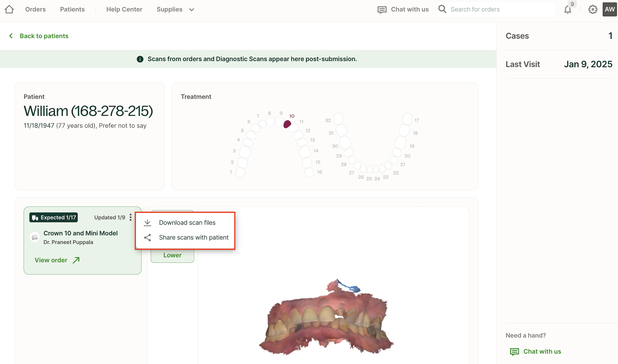Screen dimensions: 618x364
Task: Choose Download scan files menu entry
Action: [187, 223]
